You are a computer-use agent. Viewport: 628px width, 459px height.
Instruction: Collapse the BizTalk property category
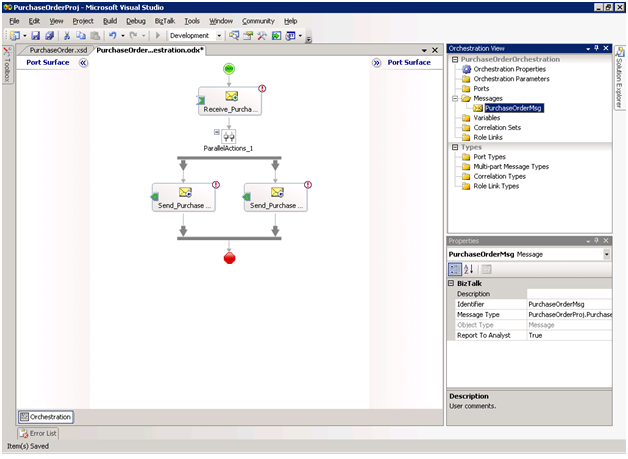coord(451,283)
